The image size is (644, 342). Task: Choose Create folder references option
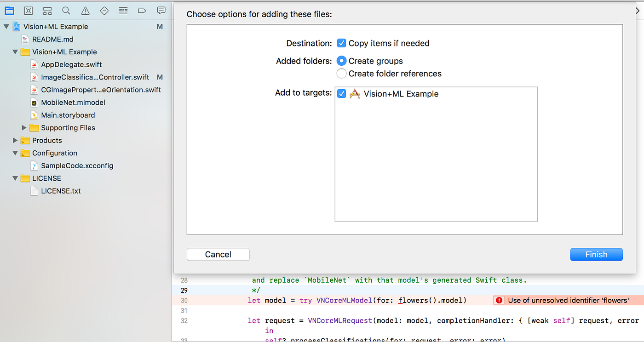(341, 74)
